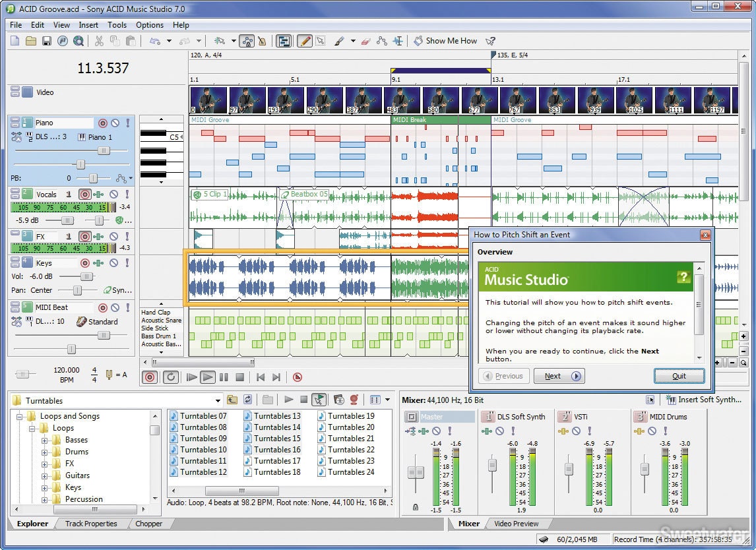Click the Save disk icon
This screenshot has height=550, width=756.
(x=47, y=41)
